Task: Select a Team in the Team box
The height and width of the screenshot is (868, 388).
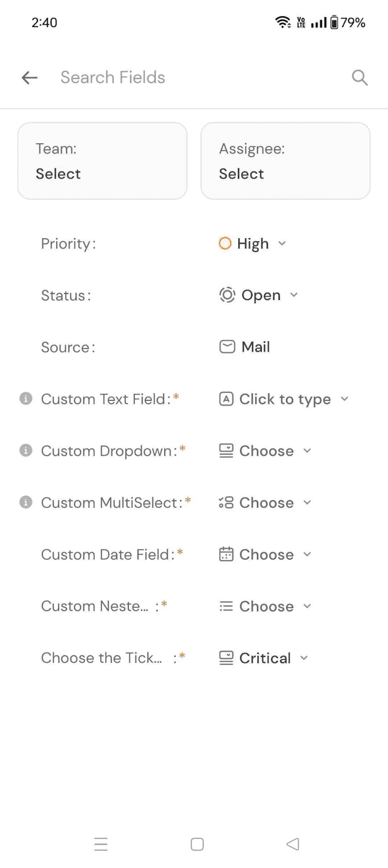Action: tap(102, 161)
